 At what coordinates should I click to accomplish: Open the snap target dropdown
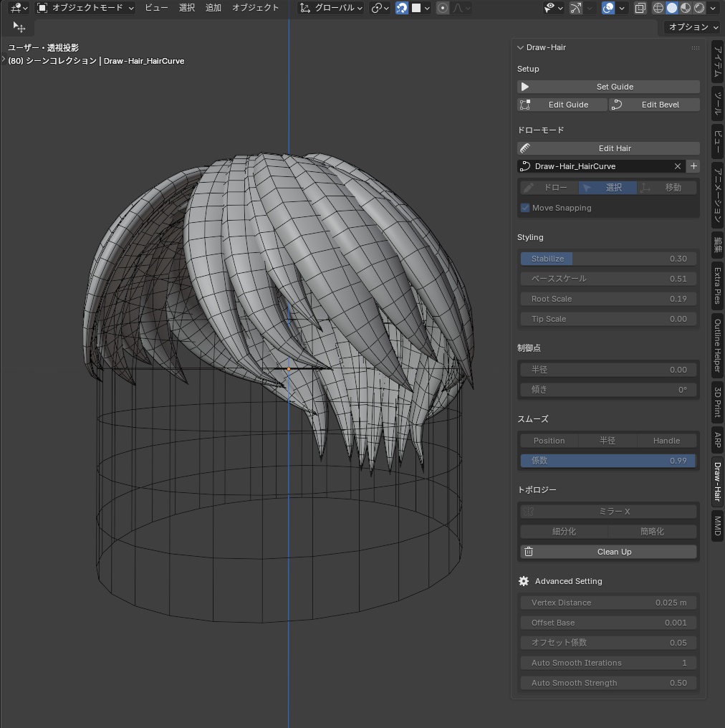click(x=421, y=8)
